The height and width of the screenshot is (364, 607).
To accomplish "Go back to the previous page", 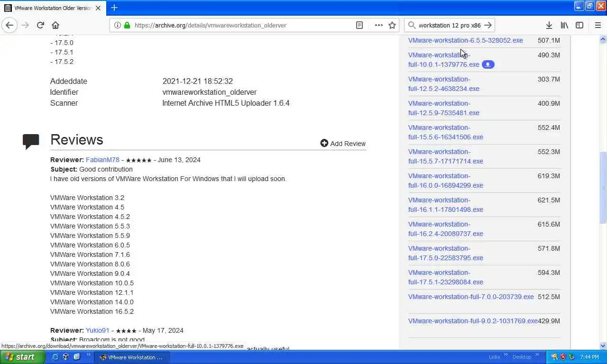I will [9, 25].
